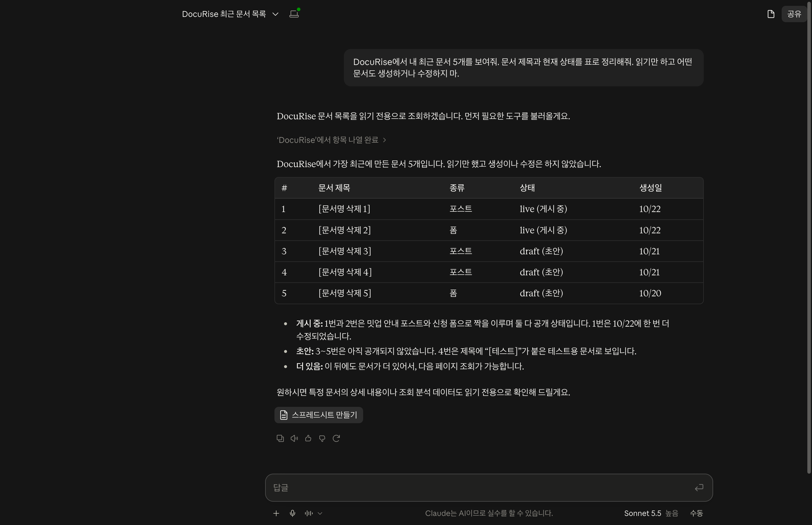
Task: Click the 공유 share button
Action: [x=794, y=14]
